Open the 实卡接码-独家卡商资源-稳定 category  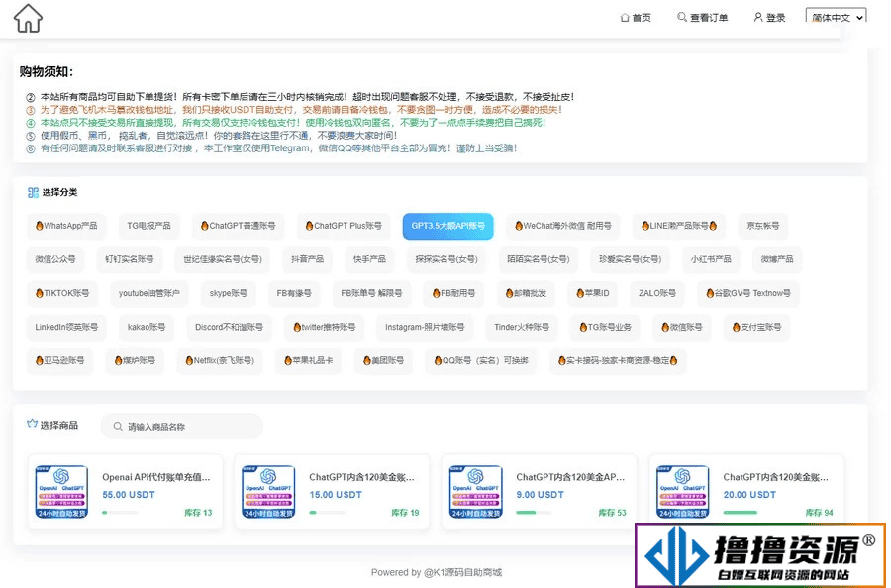coord(618,360)
